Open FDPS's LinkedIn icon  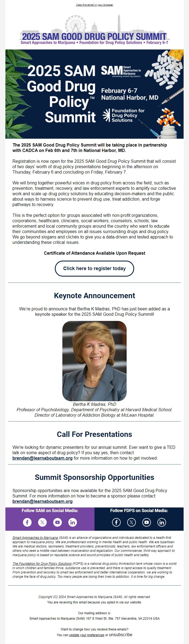click(x=162, y=522)
